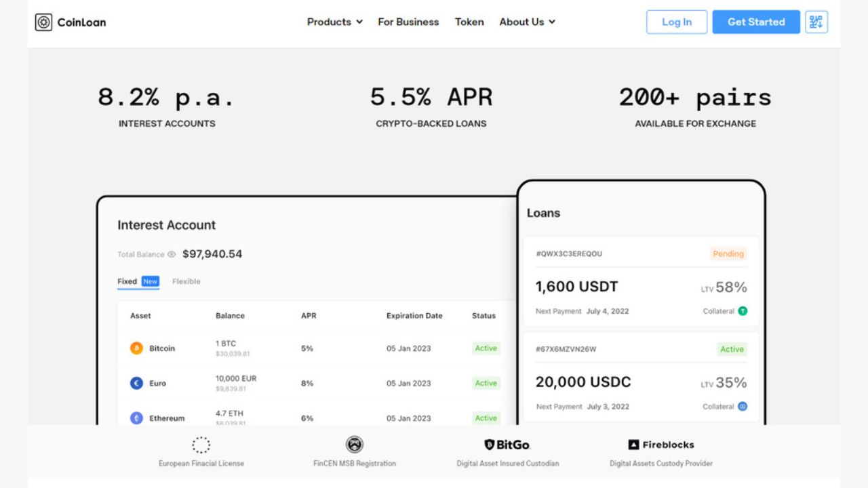868x488 pixels.
Task: Click the 5.5% APR heading
Action: pos(431,97)
